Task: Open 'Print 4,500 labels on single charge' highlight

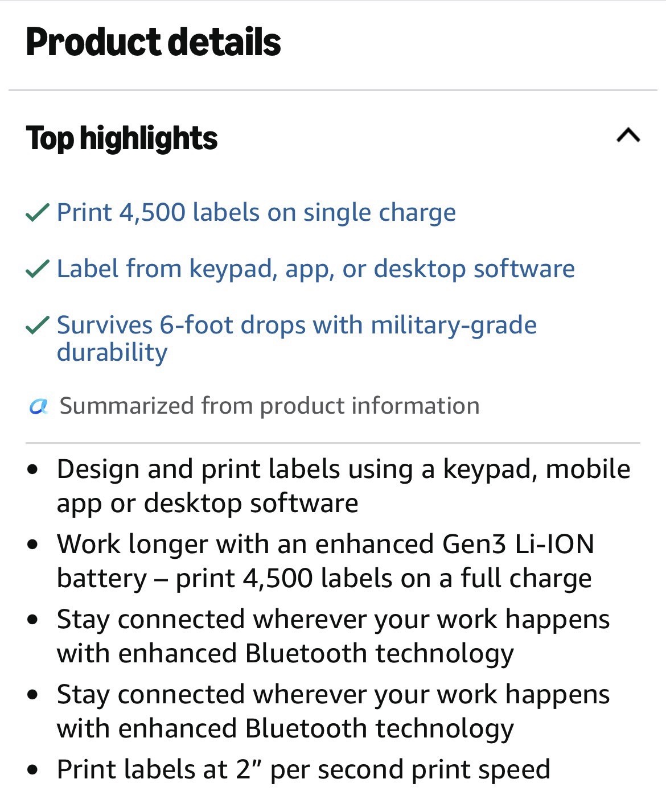Action: coord(256,212)
